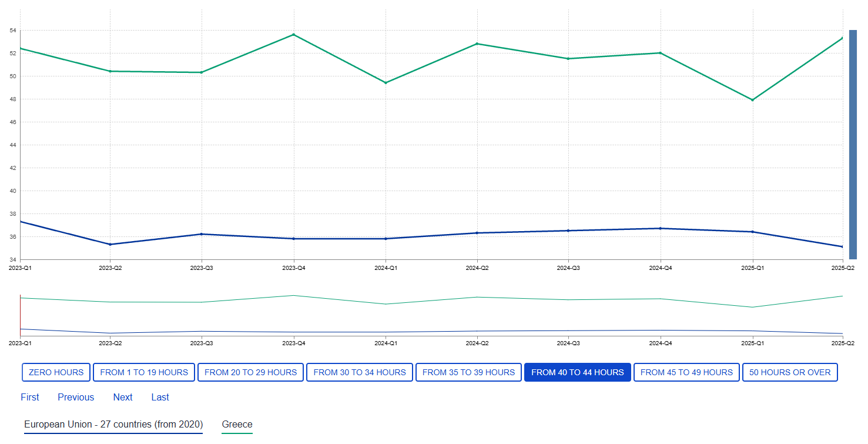Viewport: 868px width, 444px height.
Task: Switch to FROM 30 TO 34 HOURS
Action: (360, 372)
